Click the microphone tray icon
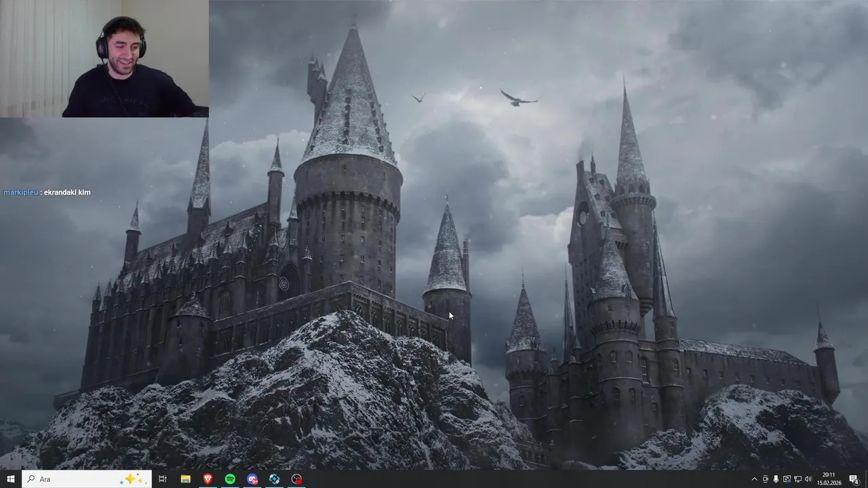The height and width of the screenshot is (488, 868). (776, 479)
